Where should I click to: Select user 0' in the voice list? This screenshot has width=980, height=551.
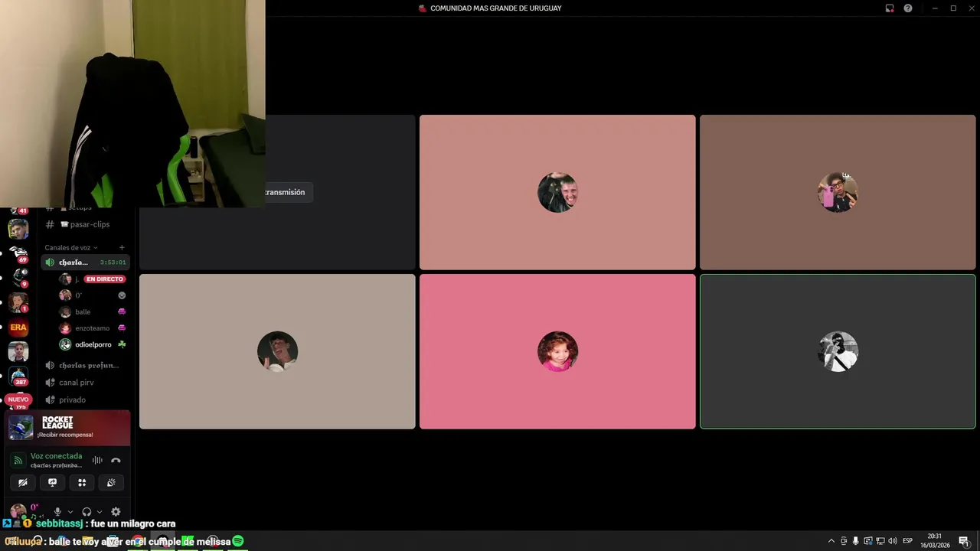pyautogui.click(x=92, y=295)
